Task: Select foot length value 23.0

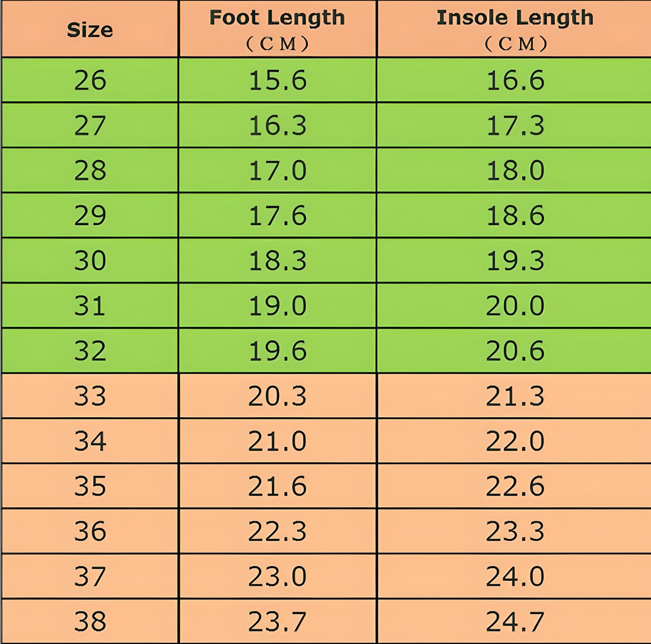Action: (277, 576)
